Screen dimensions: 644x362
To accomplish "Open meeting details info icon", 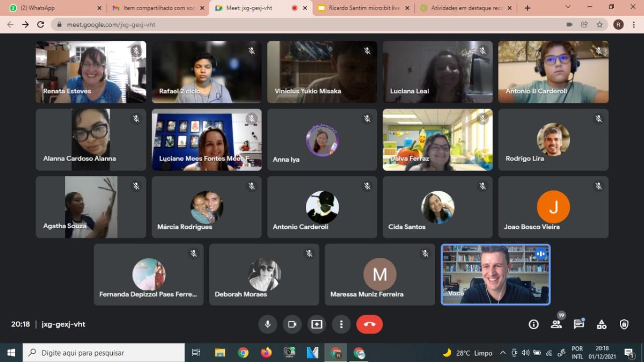I will 533,324.
